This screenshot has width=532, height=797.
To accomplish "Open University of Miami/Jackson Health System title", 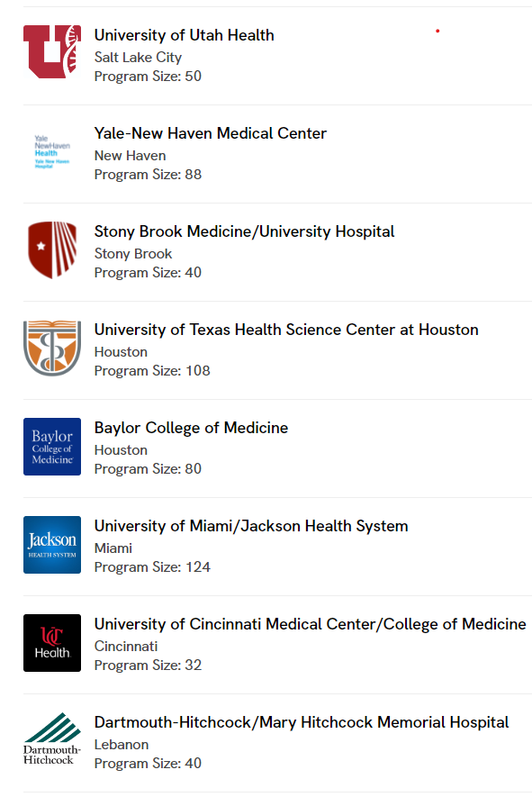I will (251, 526).
